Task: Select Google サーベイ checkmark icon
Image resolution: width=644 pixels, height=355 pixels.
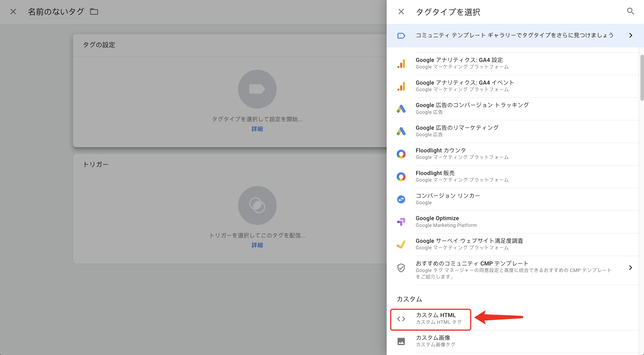Action: pos(401,244)
